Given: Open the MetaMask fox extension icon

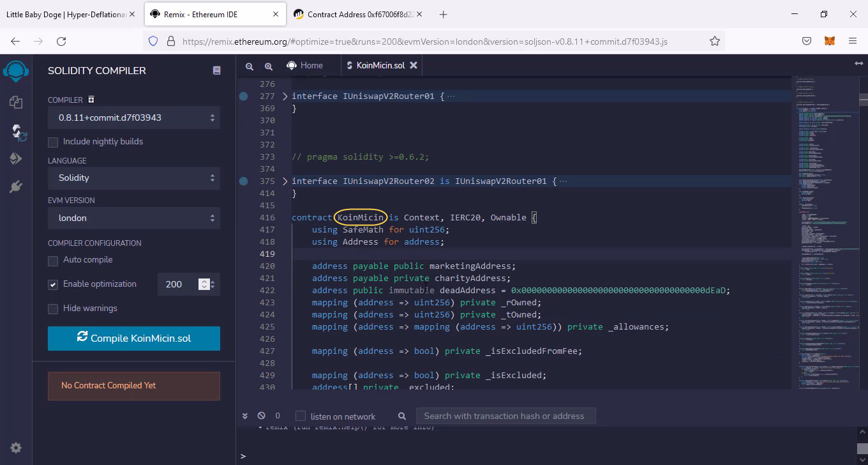Looking at the screenshot, I should pos(829,41).
